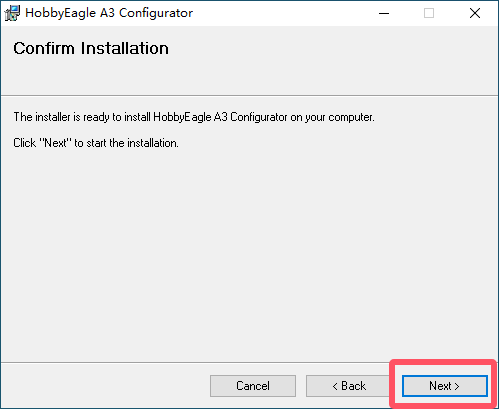Cancel the HobbyEagle A3 Configurator setup
499x409 pixels.
[x=253, y=386]
